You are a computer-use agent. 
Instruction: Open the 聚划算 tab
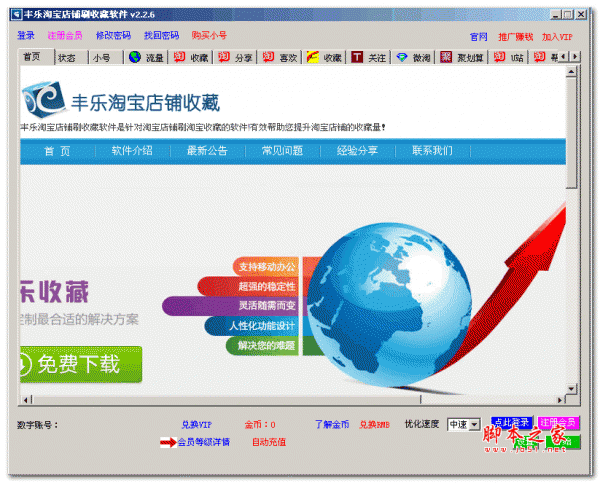point(462,58)
